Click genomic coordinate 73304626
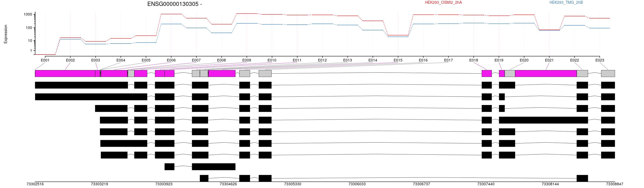The height and width of the screenshot is (188, 644). click(228, 184)
